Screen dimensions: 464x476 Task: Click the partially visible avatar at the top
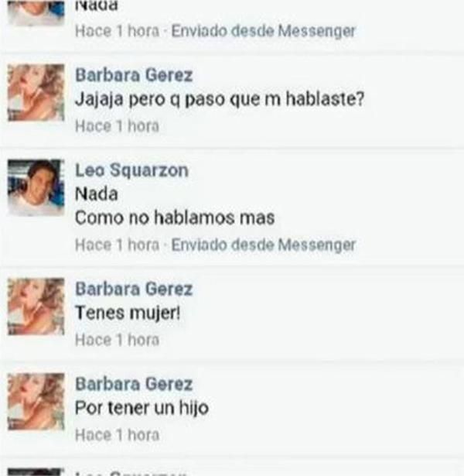click(x=36, y=12)
